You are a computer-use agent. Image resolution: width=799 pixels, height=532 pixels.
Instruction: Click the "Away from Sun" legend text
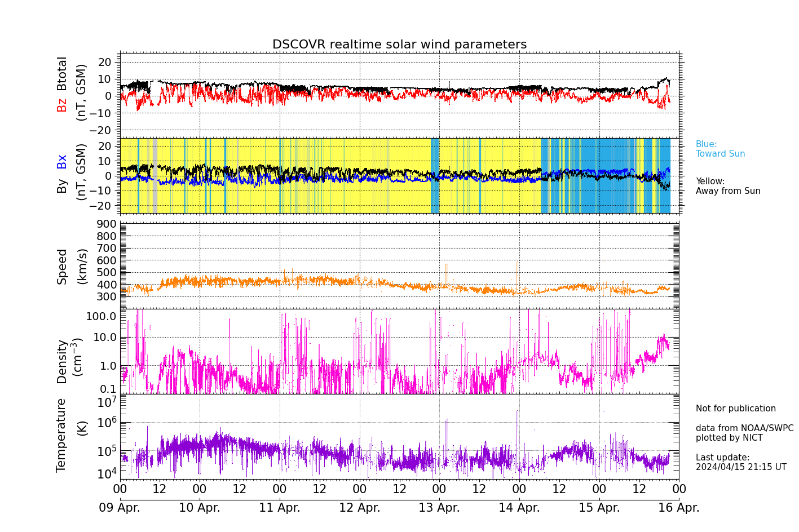(728, 191)
